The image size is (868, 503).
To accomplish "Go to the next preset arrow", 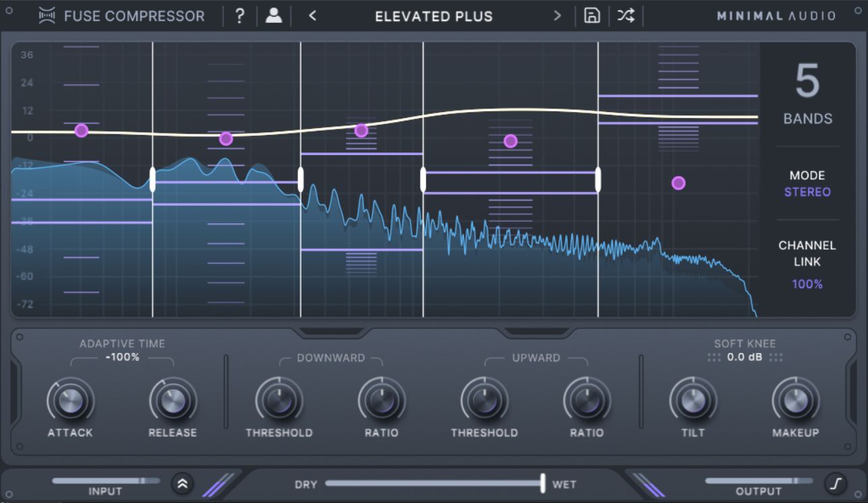I will tap(557, 16).
